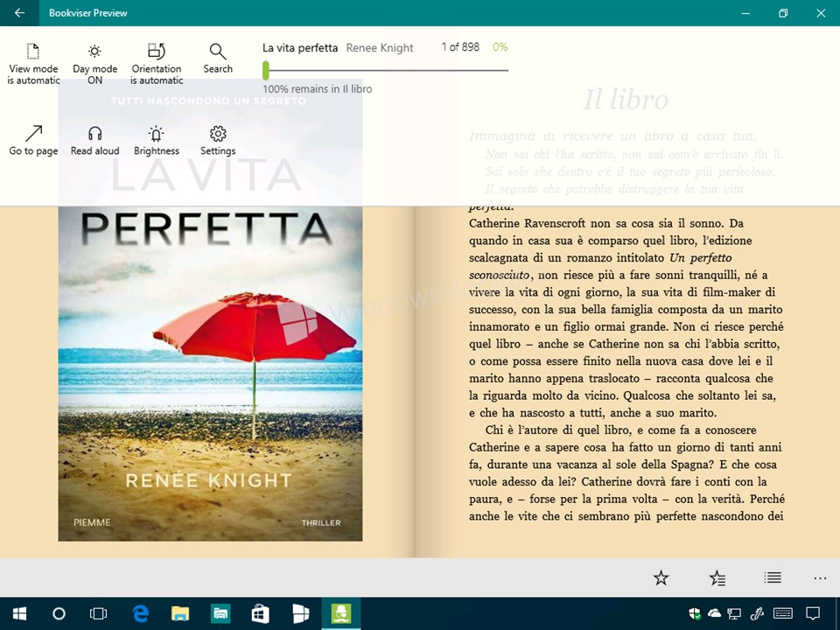This screenshot has height=630, width=840.
Task: Click the green reading progress slider handle
Action: [266, 70]
